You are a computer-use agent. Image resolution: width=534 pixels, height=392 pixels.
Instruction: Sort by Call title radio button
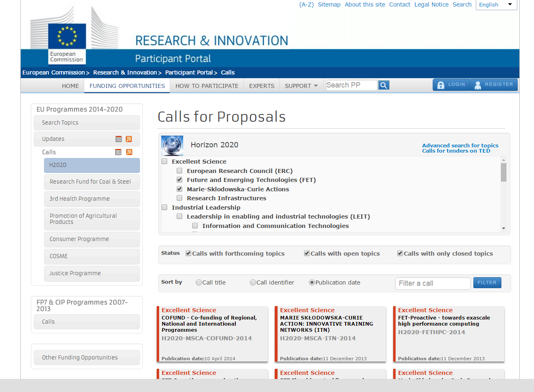(199, 282)
